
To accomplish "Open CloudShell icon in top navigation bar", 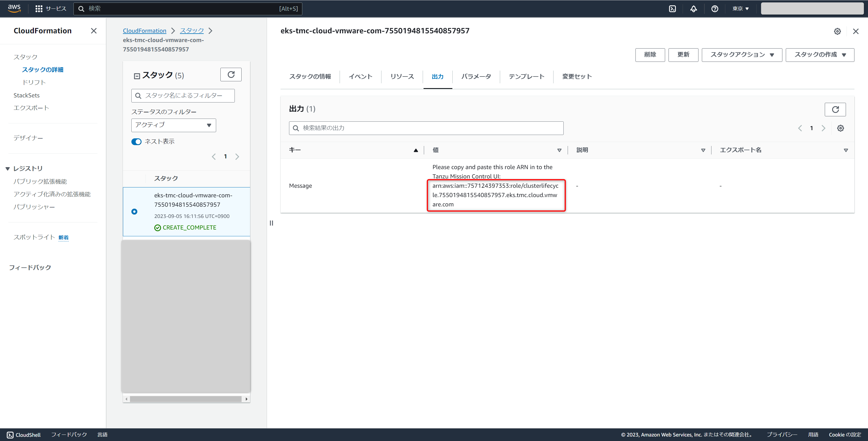I will click(672, 9).
